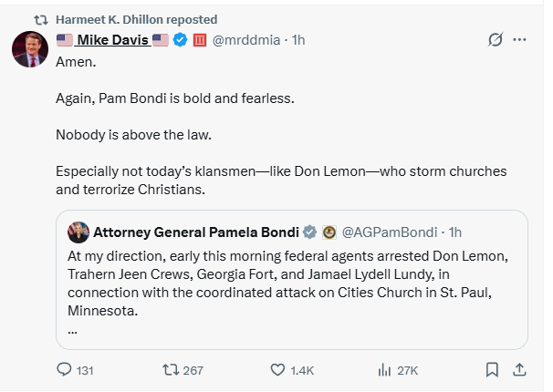The image size is (553, 392).
Task: Open the "Harmeet K. Dhillon reposted" link
Action: pyautogui.click(x=136, y=19)
